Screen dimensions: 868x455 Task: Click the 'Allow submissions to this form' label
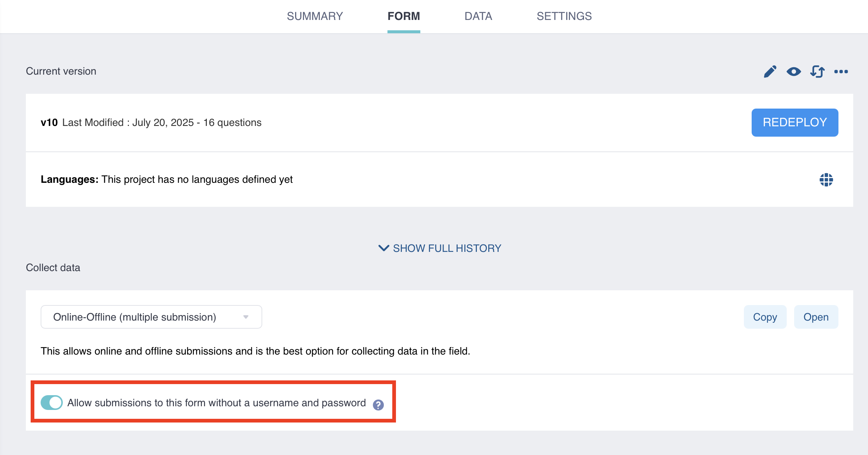(x=216, y=403)
